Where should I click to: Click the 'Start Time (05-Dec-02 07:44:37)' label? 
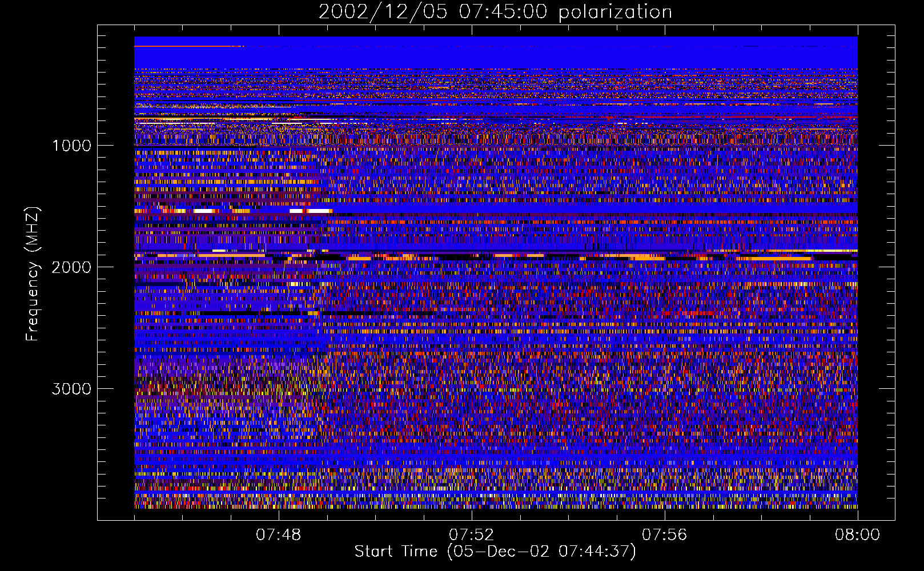495,552
